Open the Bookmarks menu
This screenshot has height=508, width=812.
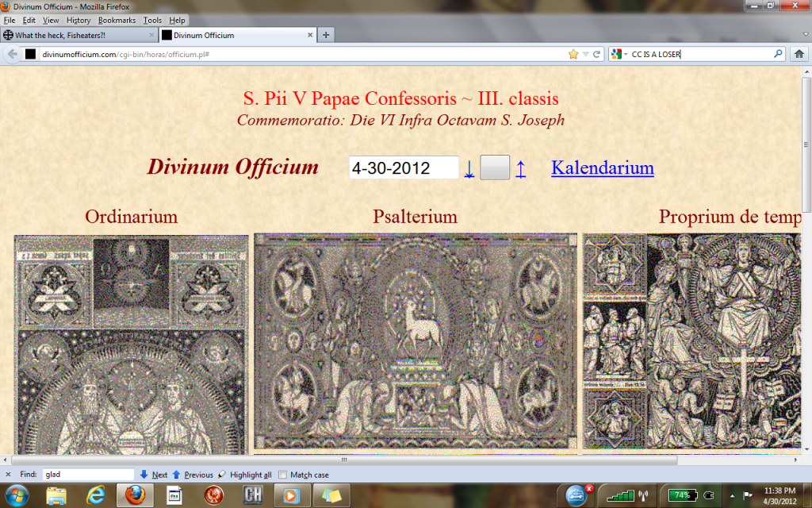coord(117,20)
